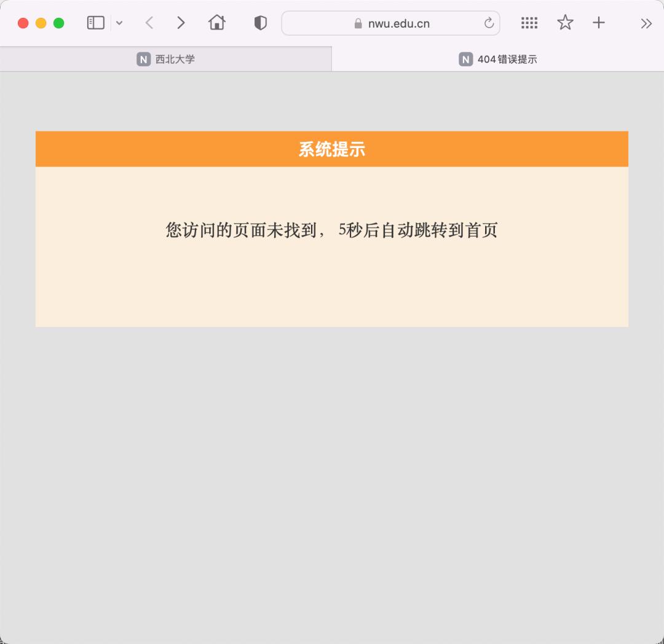Click the orange banner strip above the message

(332, 149)
